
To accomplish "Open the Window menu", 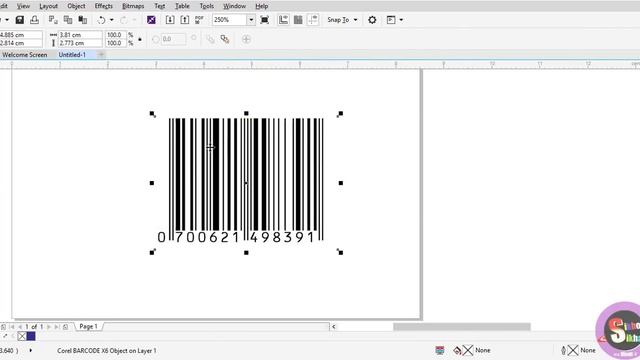I will pos(234,6).
